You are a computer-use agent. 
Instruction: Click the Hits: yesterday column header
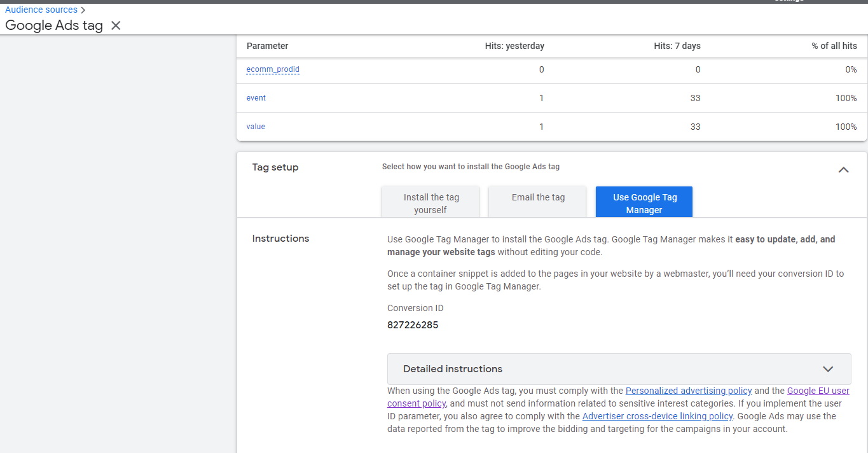click(514, 46)
